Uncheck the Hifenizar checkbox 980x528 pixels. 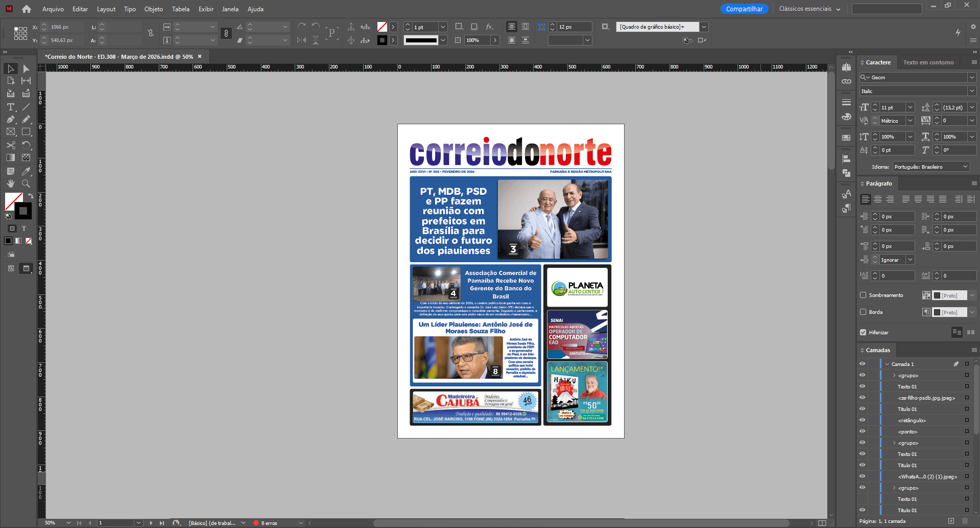click(x=863, y=332)
